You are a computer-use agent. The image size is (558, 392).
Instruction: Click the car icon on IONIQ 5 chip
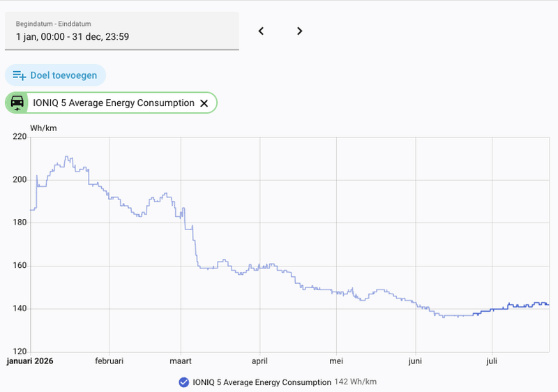coord(17,103)
